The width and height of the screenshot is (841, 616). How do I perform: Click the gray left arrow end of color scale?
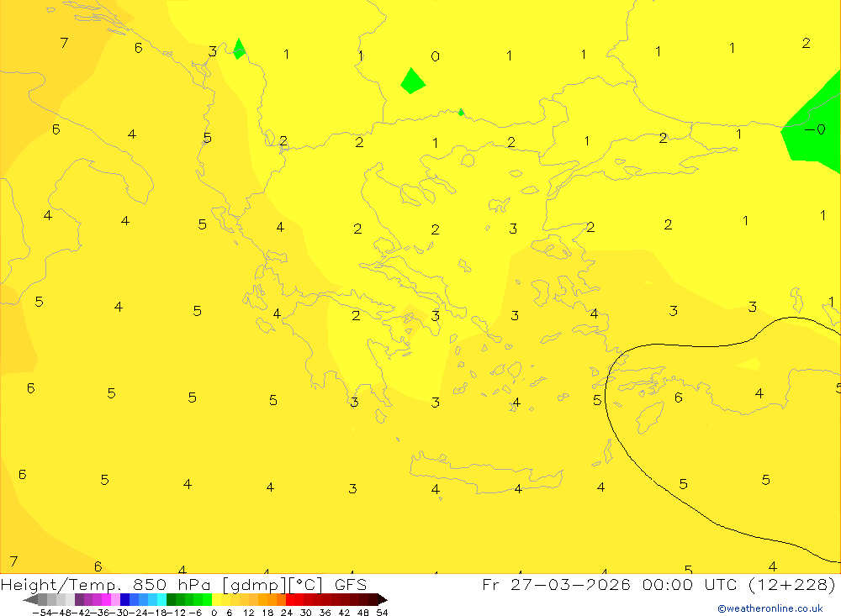coord(31,599)
